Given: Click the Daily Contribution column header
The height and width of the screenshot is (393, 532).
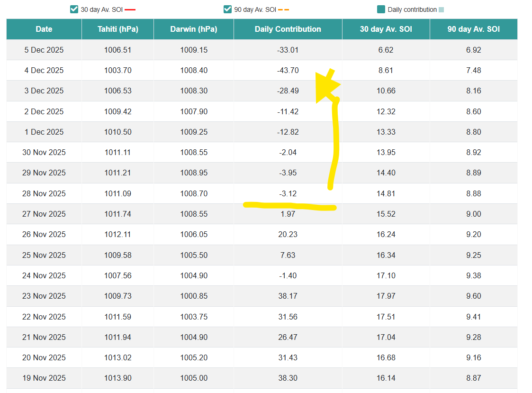Looking at the screenshot, I should tap(288, 29).
